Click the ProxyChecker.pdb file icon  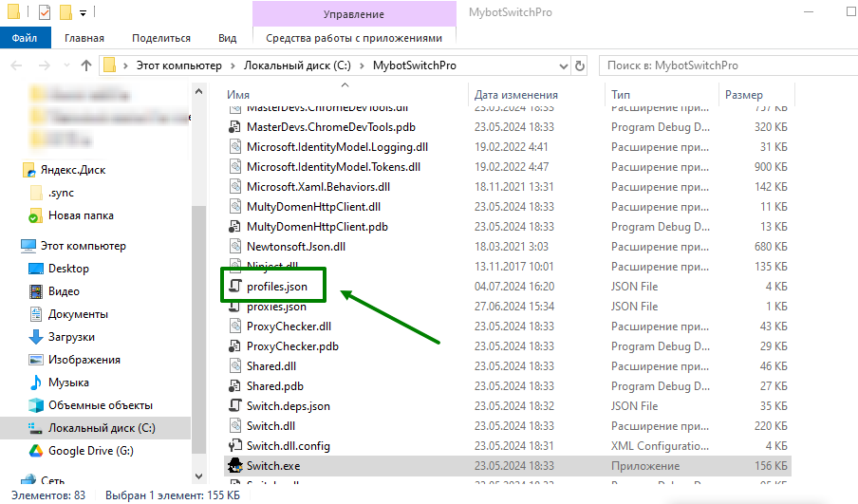(234, 346)
